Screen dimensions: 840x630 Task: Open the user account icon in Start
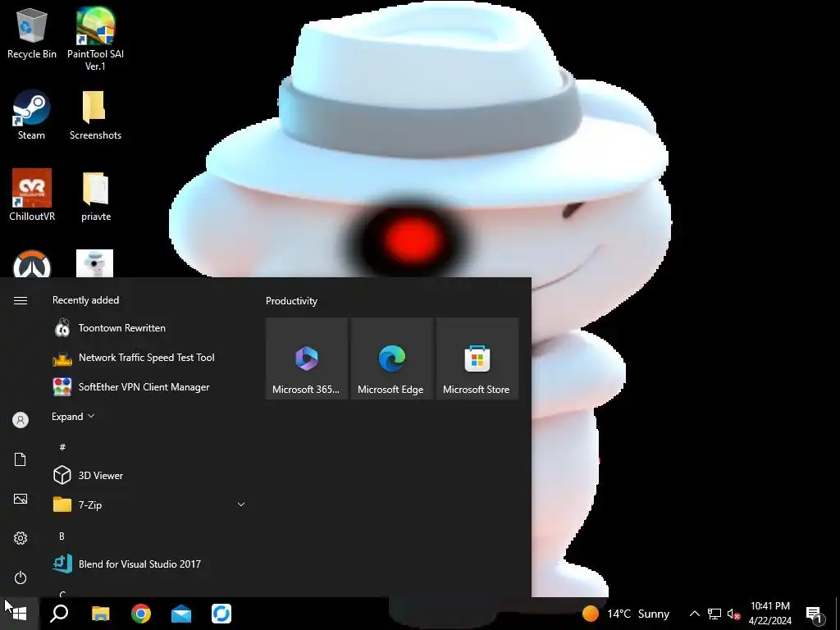pos(21,420)
